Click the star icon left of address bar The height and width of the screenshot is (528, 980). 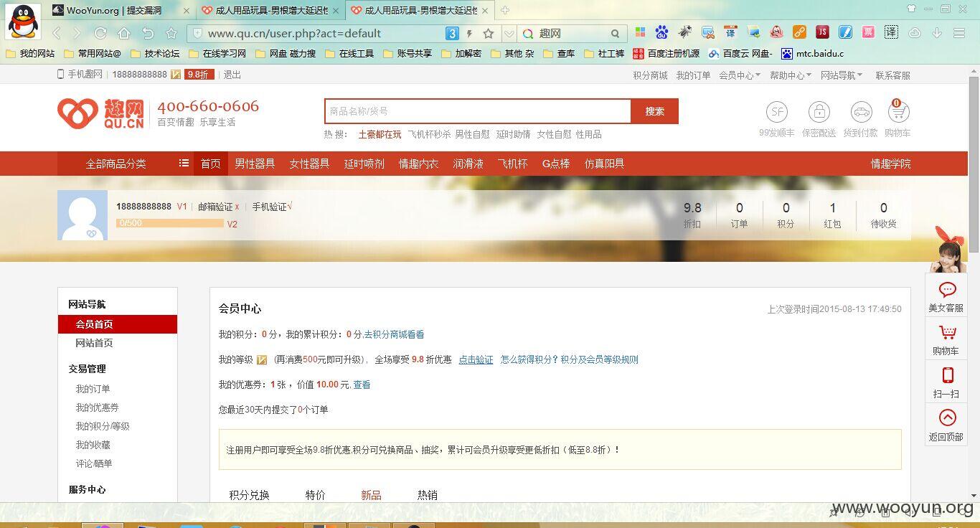171,33
